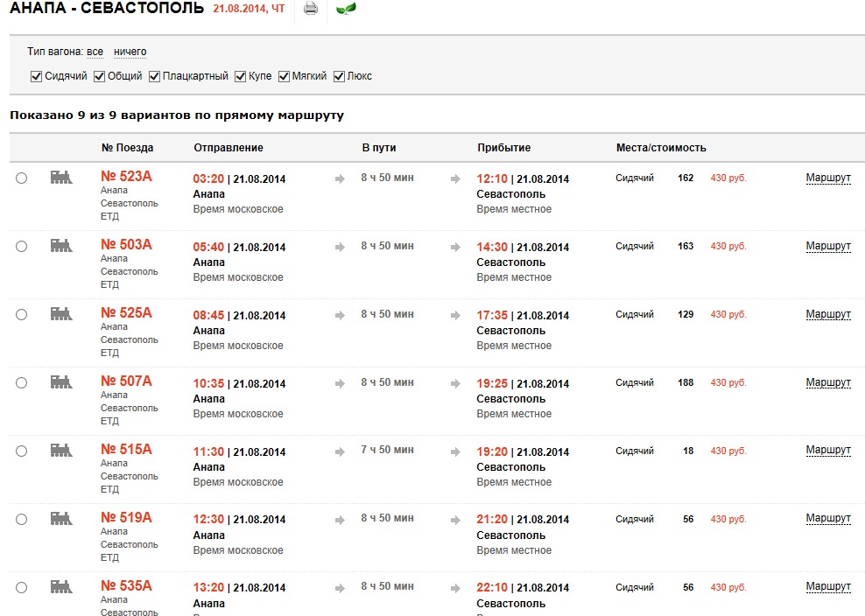The height and width of the screenshot is (616, 865).
Task: Click train icon for № 523А
Action: [61, 178]
